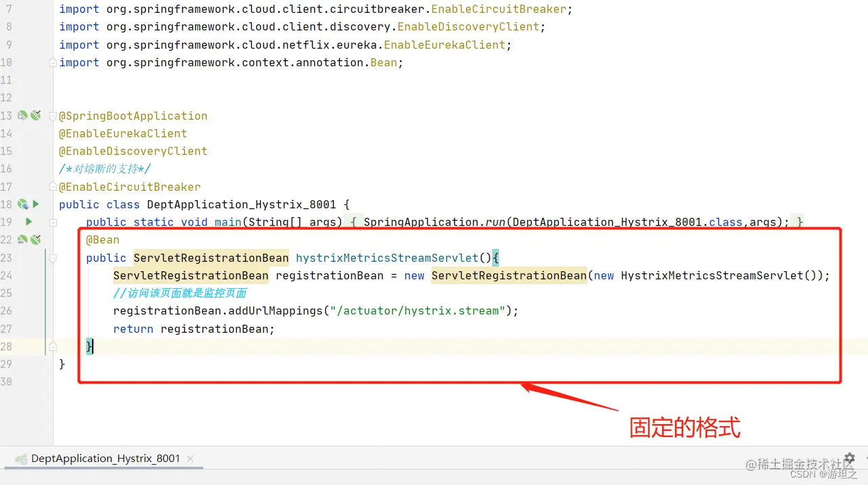Collapse imports fold marker on line 10

pos(53,63)
